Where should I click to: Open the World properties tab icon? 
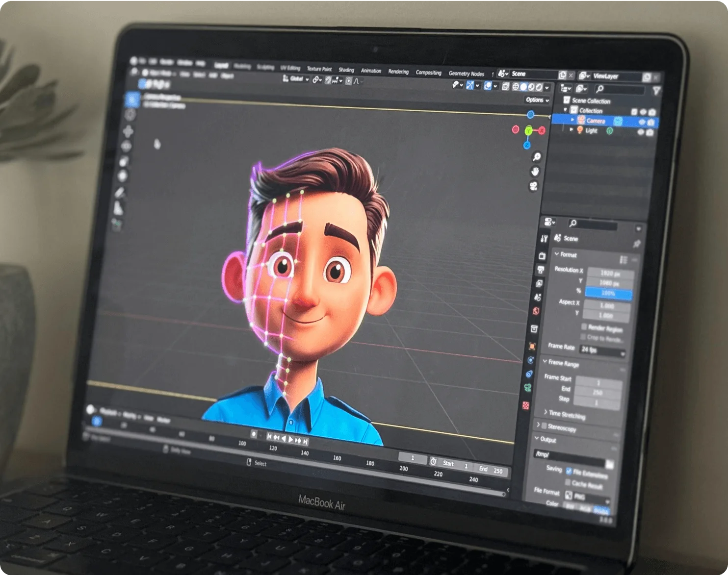(x=536, y=311)
